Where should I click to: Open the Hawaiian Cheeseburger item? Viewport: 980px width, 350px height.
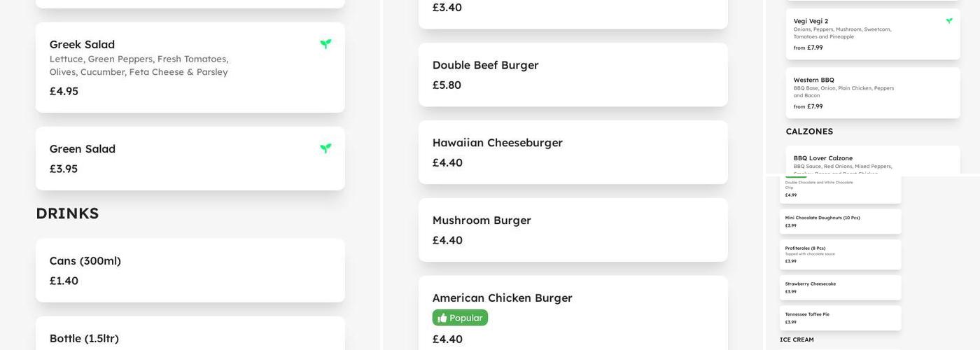(x=573, y=152)
